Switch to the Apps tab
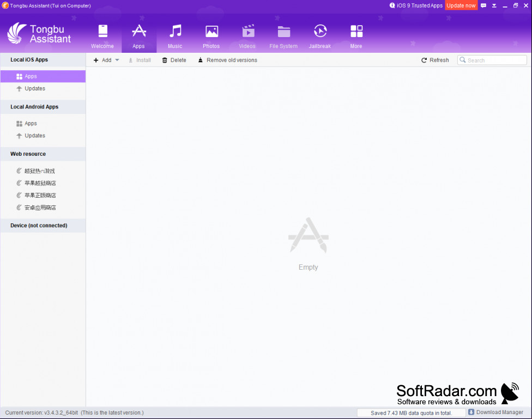Image resolution: width=532 pixels, height=419 pixels. pyautogui.click(x=138, y=37)
